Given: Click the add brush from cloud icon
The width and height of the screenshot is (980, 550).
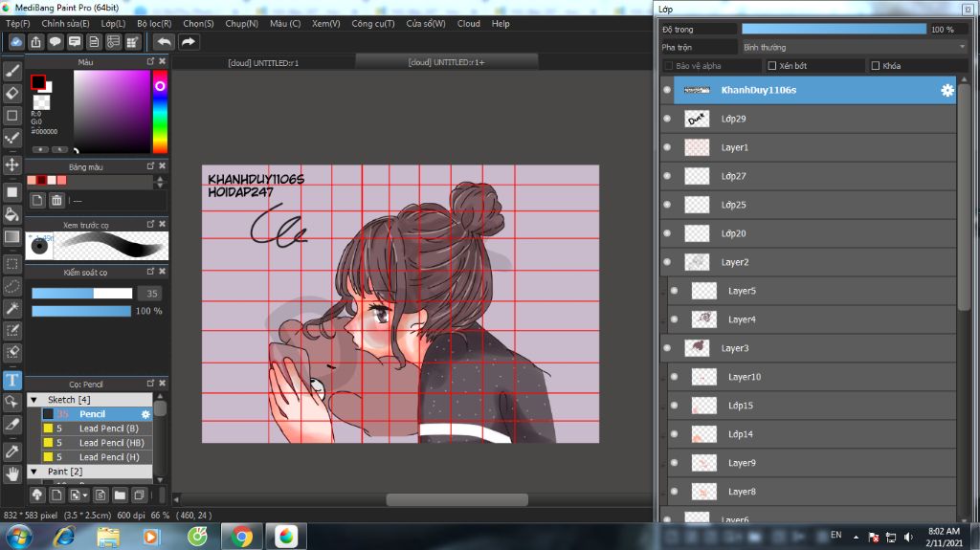Looking at the screenshot, I should click(x=37, y=495).
